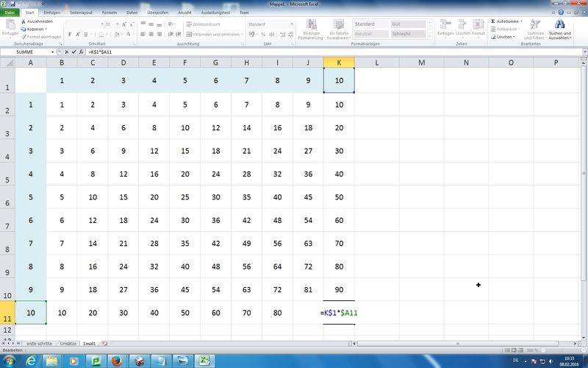
Task: Open the Datei tab
Action: coord(10,13)
